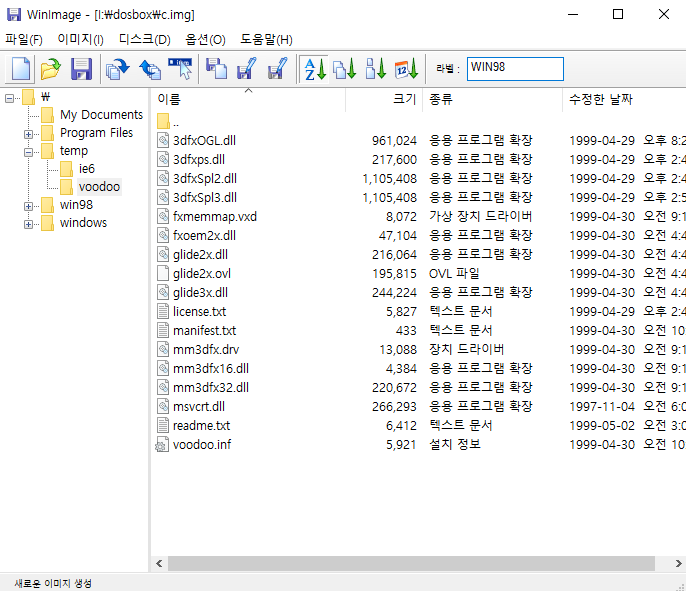
Task: Select the win98 folder in tree
Action: pyautogui.click(x=77, y=205)
